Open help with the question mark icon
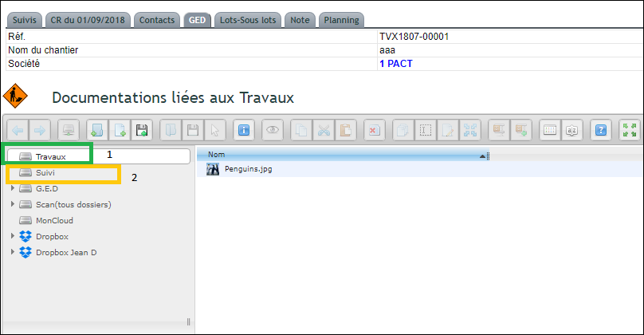Screen dimensions: 644x335 point(601,131)
